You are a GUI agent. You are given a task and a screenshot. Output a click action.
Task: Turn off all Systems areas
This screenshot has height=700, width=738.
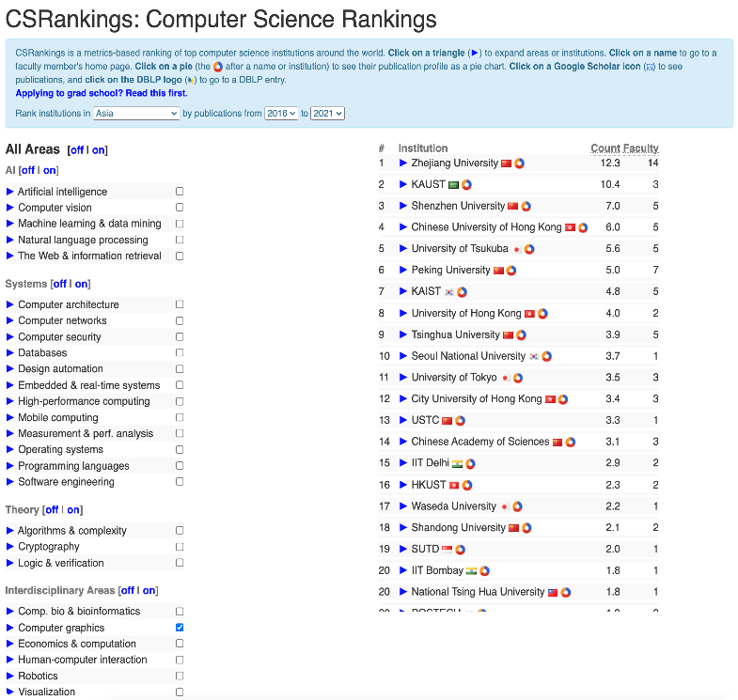tap(59, 284)
